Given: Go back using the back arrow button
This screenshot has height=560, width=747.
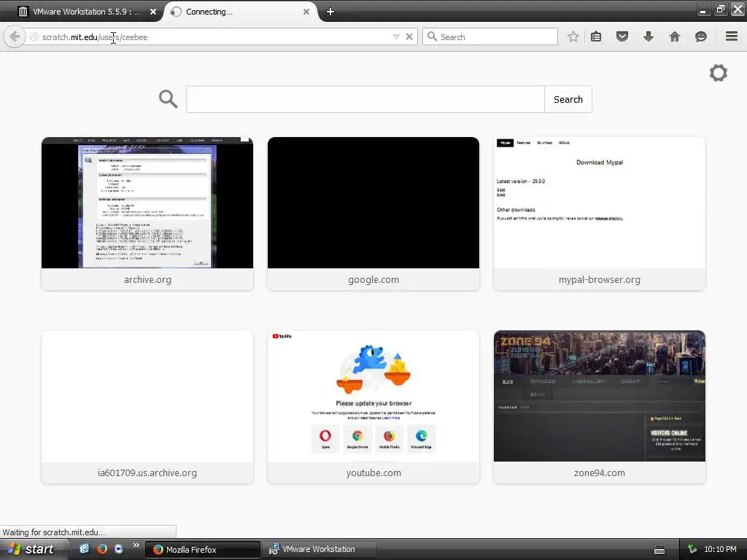Looking at the screenshot, I should click(x=15, y=36).
